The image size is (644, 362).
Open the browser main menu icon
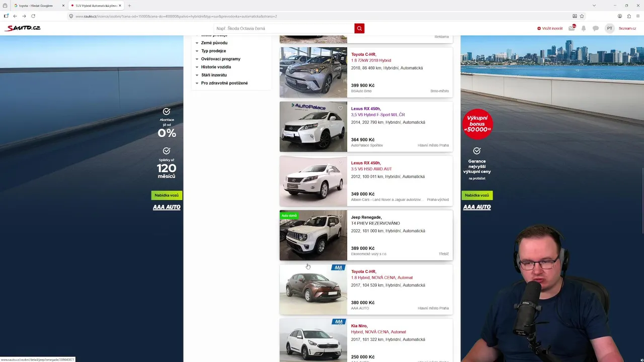pyautogui.click(x=638, y=16)
